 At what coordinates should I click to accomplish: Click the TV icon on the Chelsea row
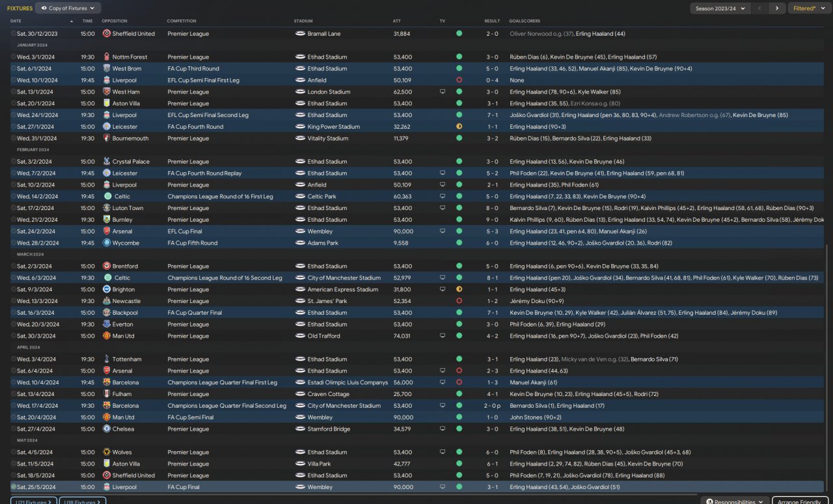point(443,429)
